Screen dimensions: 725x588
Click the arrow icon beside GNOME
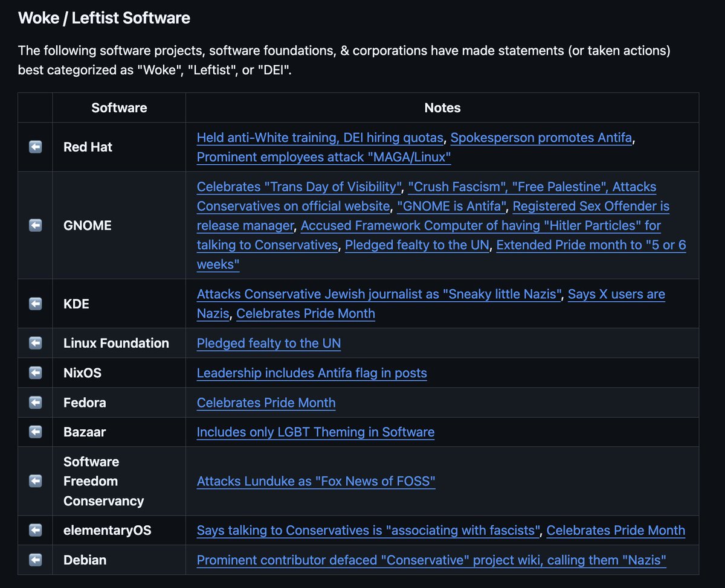35,225
